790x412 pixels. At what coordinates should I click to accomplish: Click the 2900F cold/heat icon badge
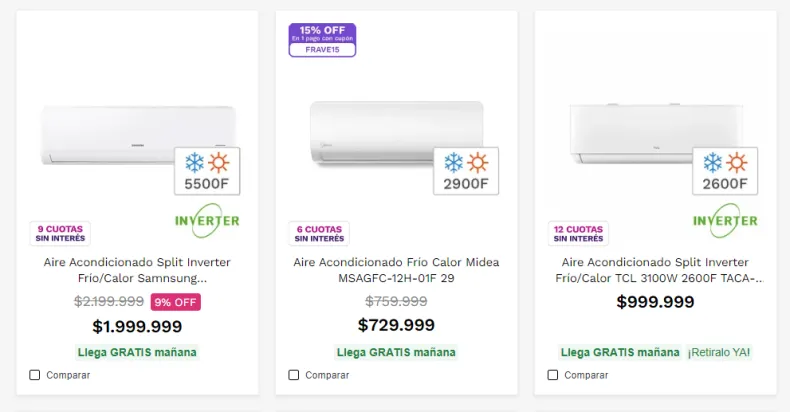pos(466,171)
